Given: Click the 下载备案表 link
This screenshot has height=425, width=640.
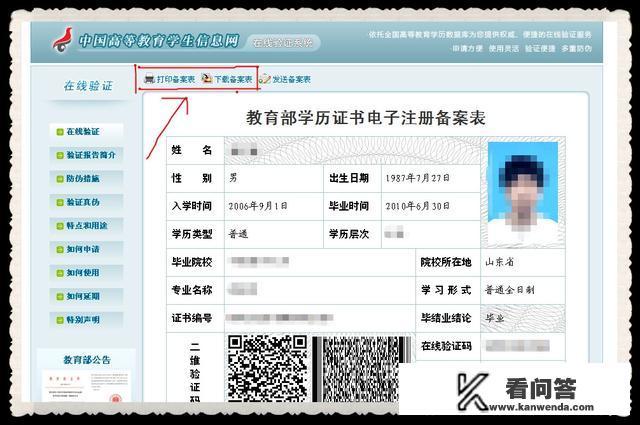Looking at the screenshot, I should (x=233, y=79).
